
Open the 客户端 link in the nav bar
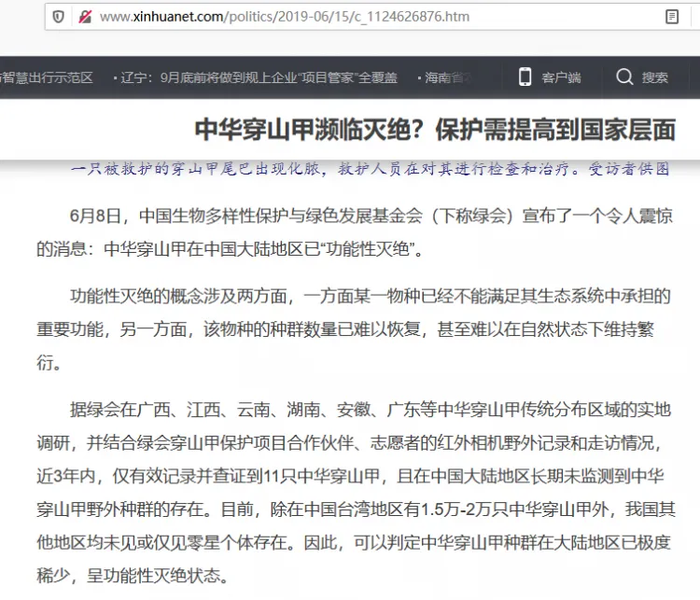click(561, 77)
